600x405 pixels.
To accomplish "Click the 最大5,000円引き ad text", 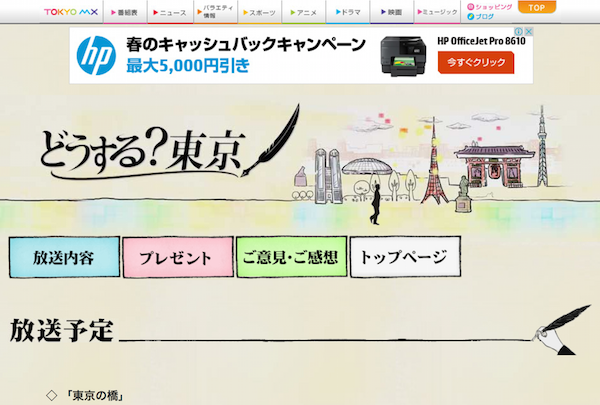I will point(188,65).
